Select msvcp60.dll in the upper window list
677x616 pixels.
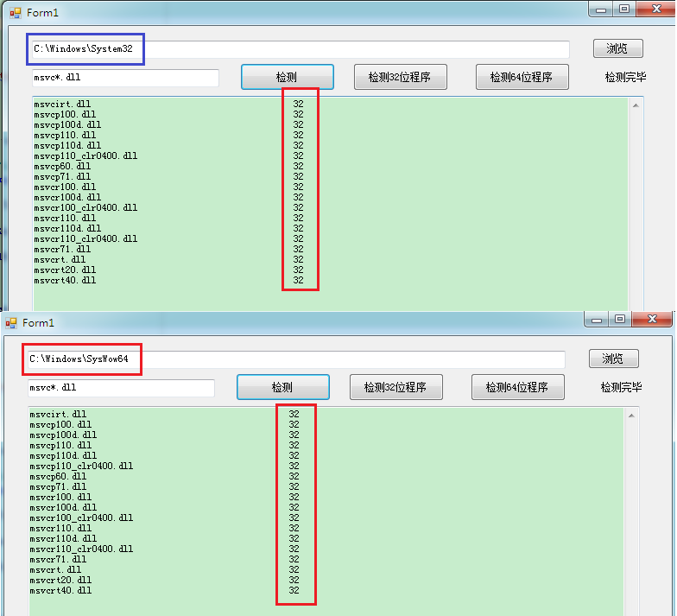pos(62,166)
